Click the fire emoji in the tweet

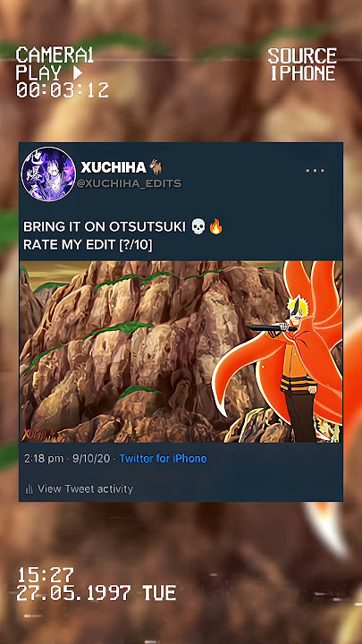point(215,226)
